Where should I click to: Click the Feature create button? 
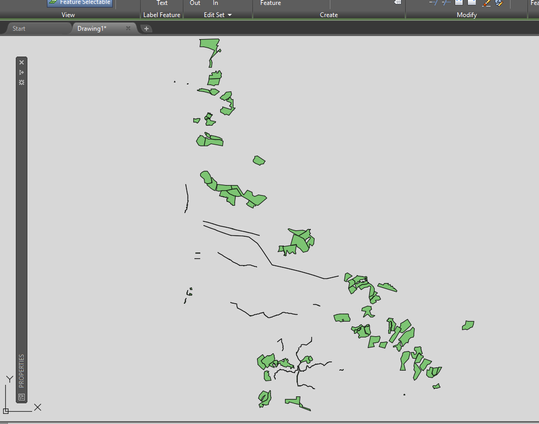click(270, 3)
